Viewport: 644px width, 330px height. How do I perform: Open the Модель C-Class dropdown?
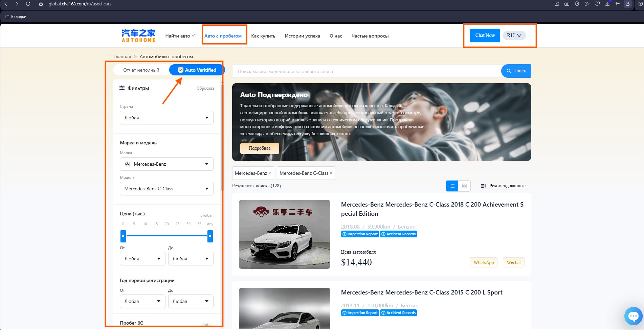[x=166, y=189]
